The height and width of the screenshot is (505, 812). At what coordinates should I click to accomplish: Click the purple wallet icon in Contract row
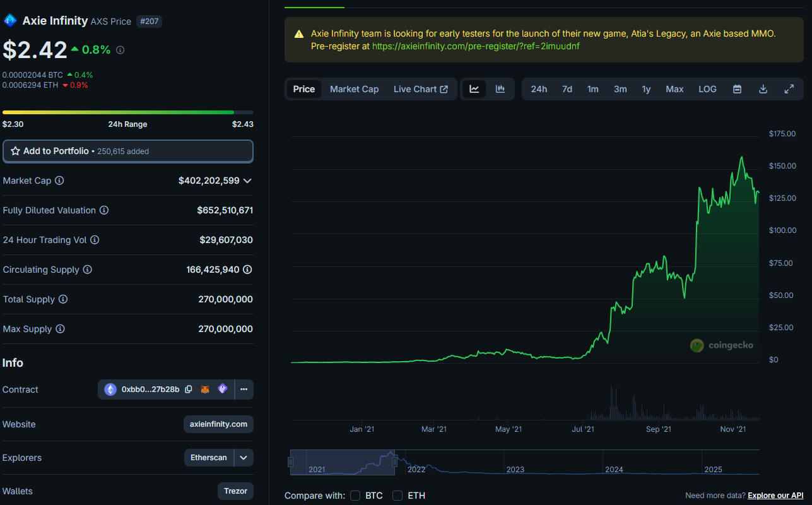(222, 389)
